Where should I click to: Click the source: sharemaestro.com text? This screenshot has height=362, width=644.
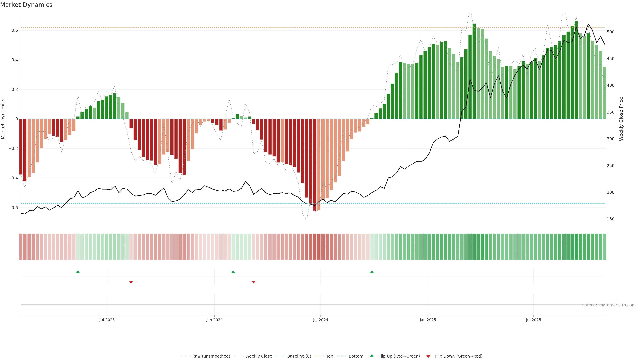tap(609, 305)
